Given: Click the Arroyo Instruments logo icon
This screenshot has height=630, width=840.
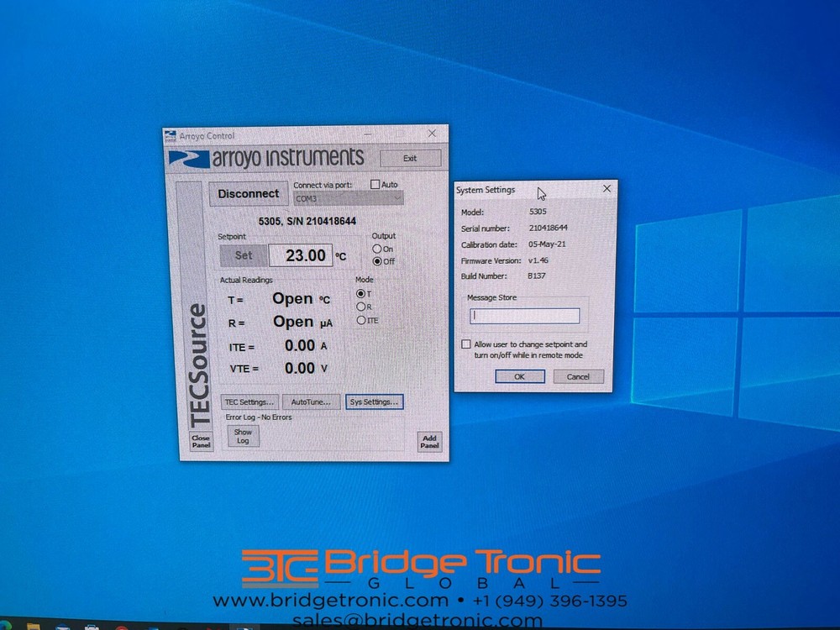Looking at the screenshot, I should tap(190, 158).
